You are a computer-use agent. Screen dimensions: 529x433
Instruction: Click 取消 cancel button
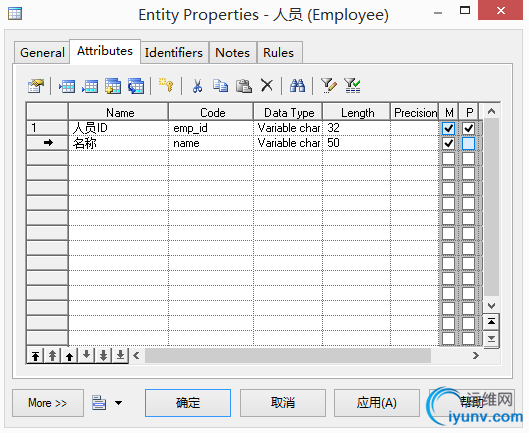coord(283,403)
